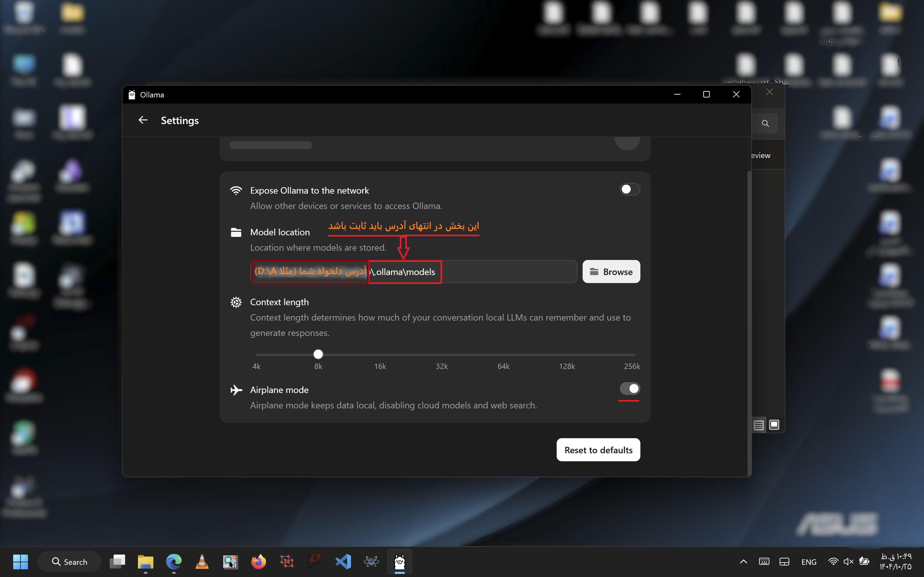Open File Explorer from the taskbar
Viewport: 924px width, 577px height.
tap(145, 561)
